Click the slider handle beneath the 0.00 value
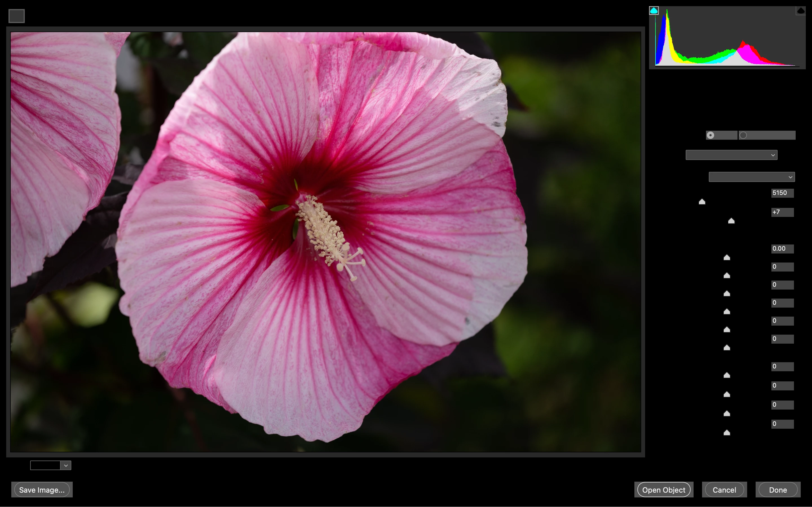Viewport: 812px width, 507px height. click(727, 257)
